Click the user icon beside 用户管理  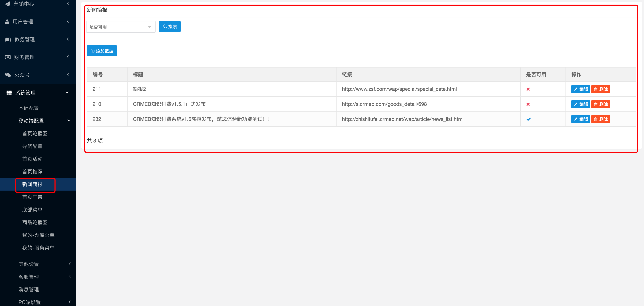(7, 22)
